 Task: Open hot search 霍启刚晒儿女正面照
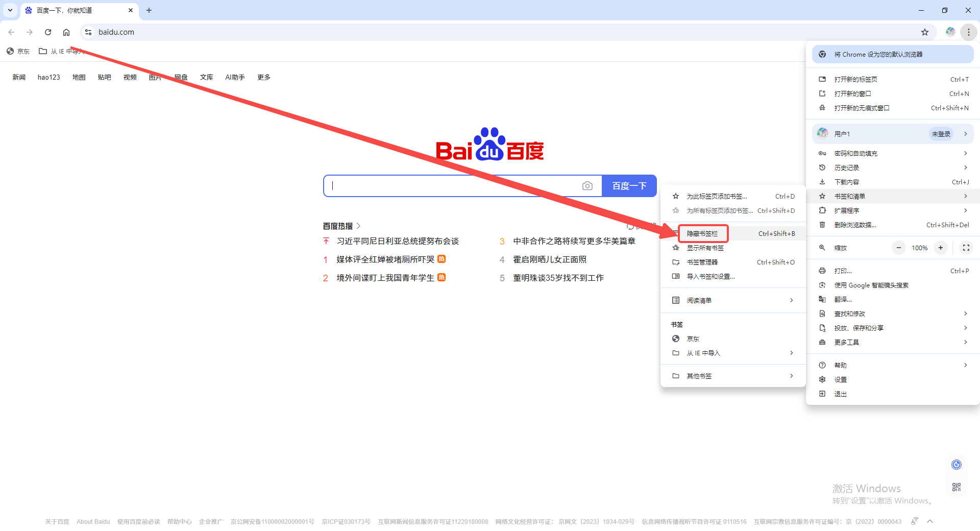(x=550, y=259)
